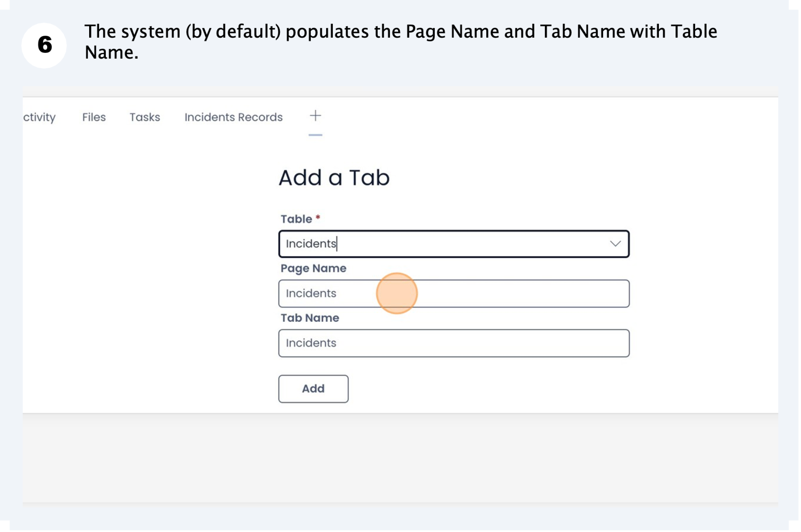801x532 pixels.
Task: Click the Add button
Action: pyautogui.click(x=314, y=389)
